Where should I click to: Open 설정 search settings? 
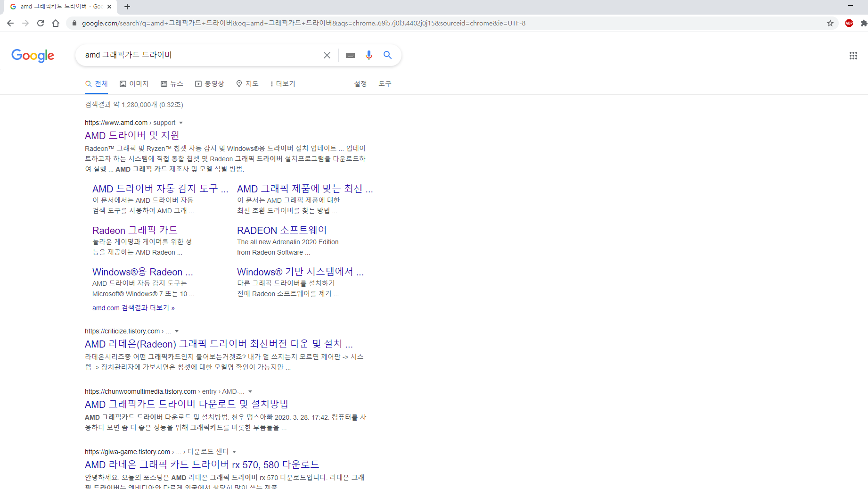pos(360,83)
